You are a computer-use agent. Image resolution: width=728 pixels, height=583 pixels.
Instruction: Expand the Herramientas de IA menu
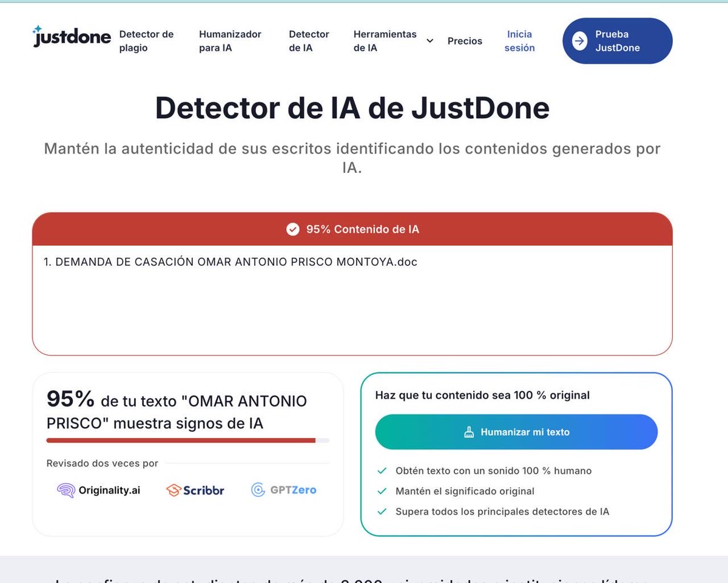[x=385, y=40]
